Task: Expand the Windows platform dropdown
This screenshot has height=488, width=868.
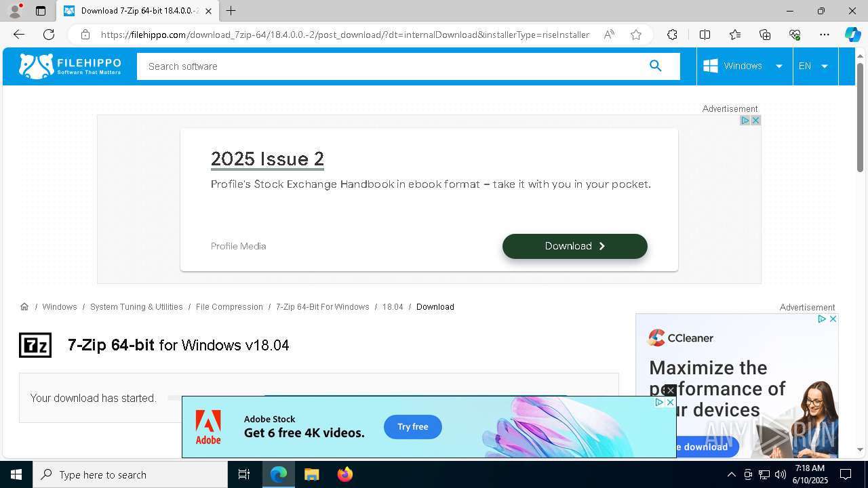Action: pos(744,66)
